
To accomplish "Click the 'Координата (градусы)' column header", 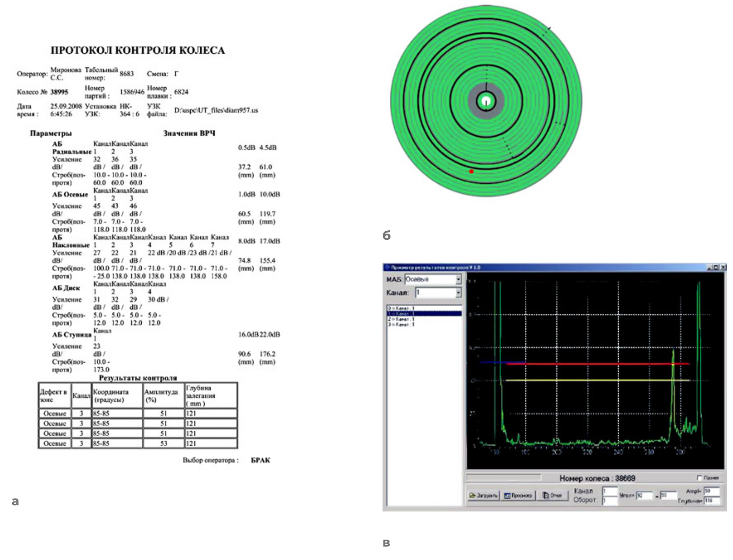I will [x=117, y=396].
